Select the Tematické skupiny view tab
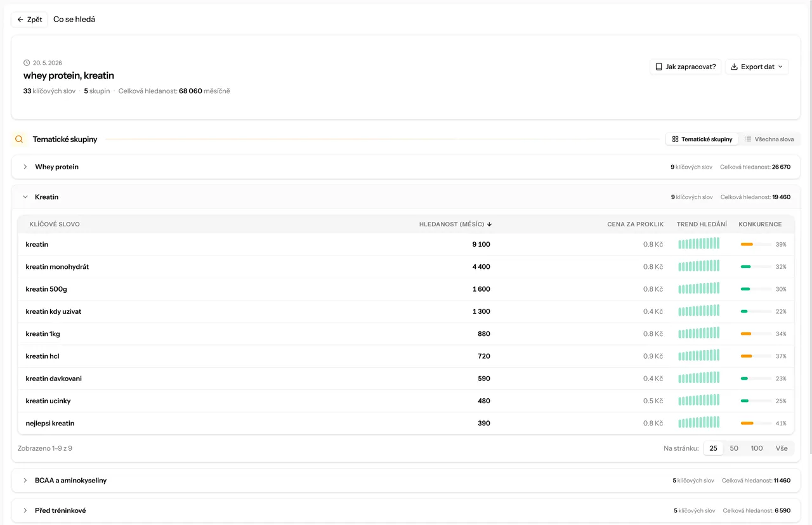 [702, 139]
